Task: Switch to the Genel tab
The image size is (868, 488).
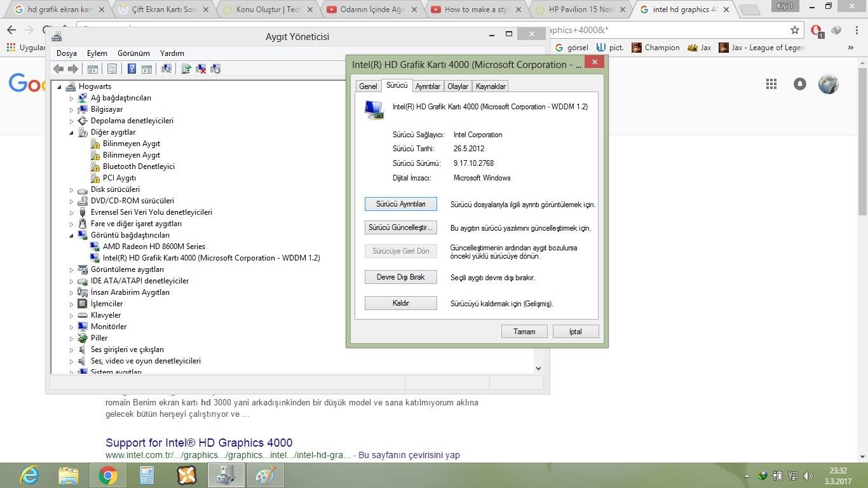Action: click(x=369, y=86)
